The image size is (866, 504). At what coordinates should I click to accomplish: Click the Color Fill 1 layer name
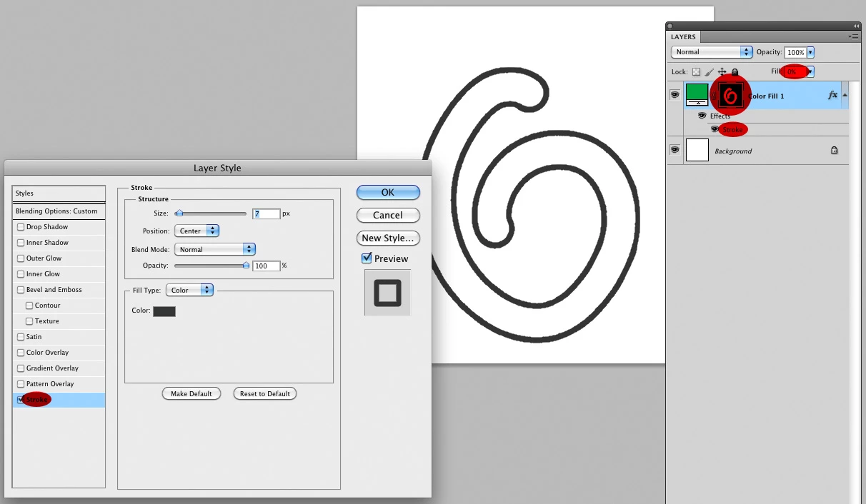766,96
